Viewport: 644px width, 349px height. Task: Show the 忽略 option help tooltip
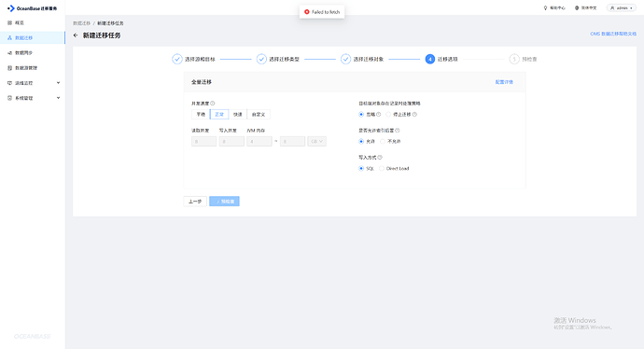(x=379, y=115)
